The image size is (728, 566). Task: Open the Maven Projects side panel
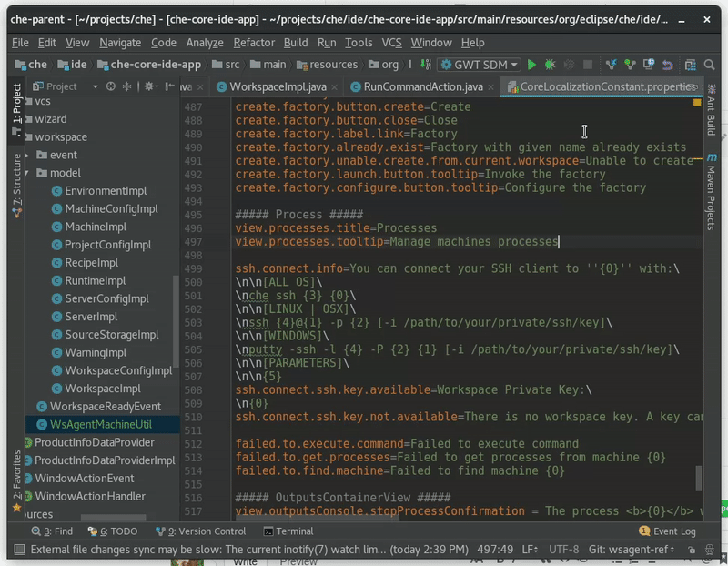712,191
